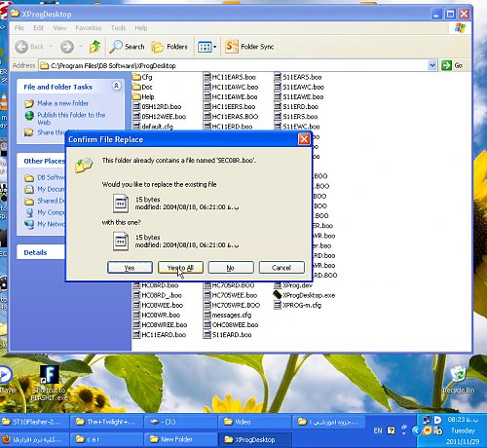Switch to Video folder taskbar button

point(254,422)
